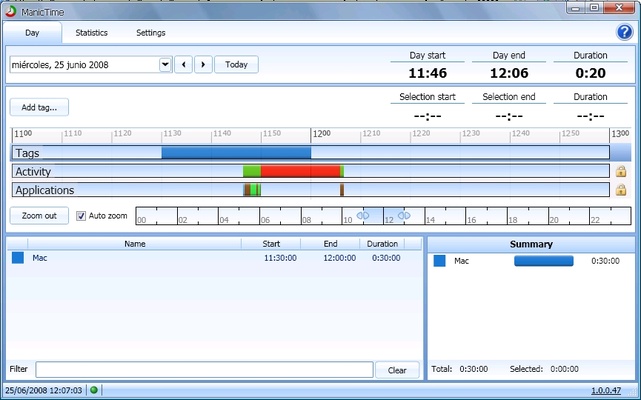This screenshot has height=400, width=641.
Task: Open the blue help question mark icon
Action: click(624, 32)
